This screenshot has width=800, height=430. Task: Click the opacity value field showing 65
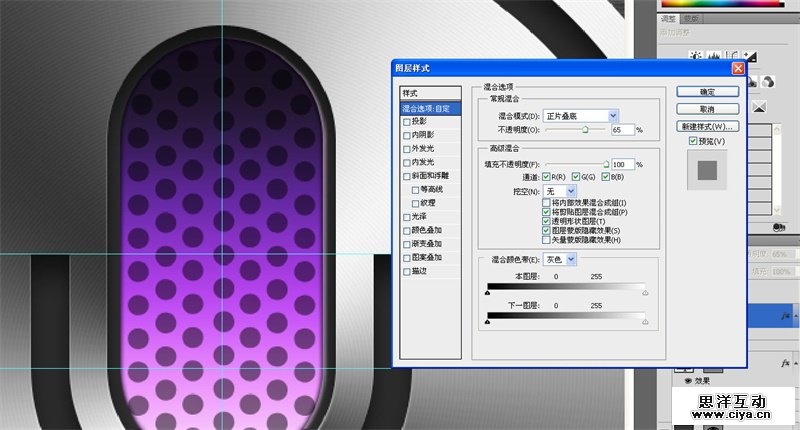point(622,130)
